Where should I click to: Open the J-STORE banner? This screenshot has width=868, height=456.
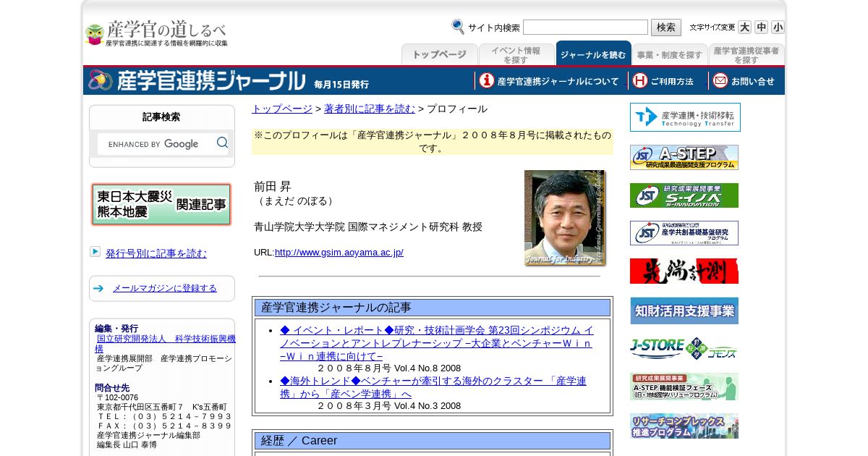pos(684,348)
